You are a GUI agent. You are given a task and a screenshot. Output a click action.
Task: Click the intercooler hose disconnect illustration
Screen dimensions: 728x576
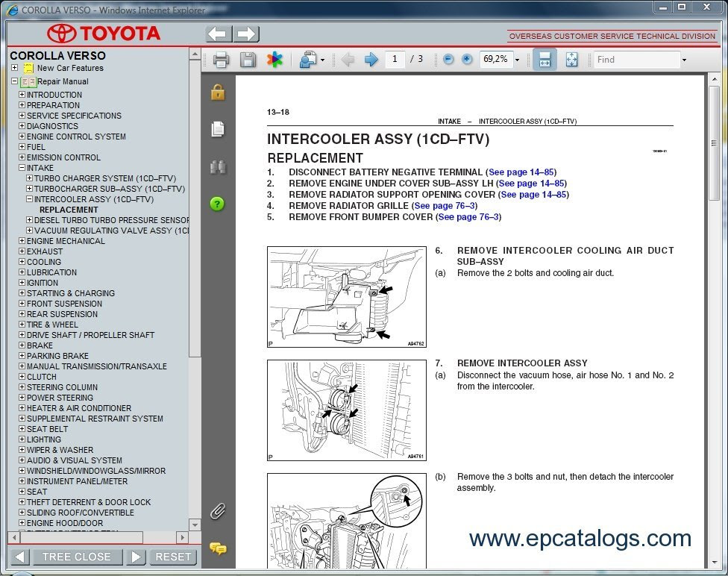(x=347, y=410)
